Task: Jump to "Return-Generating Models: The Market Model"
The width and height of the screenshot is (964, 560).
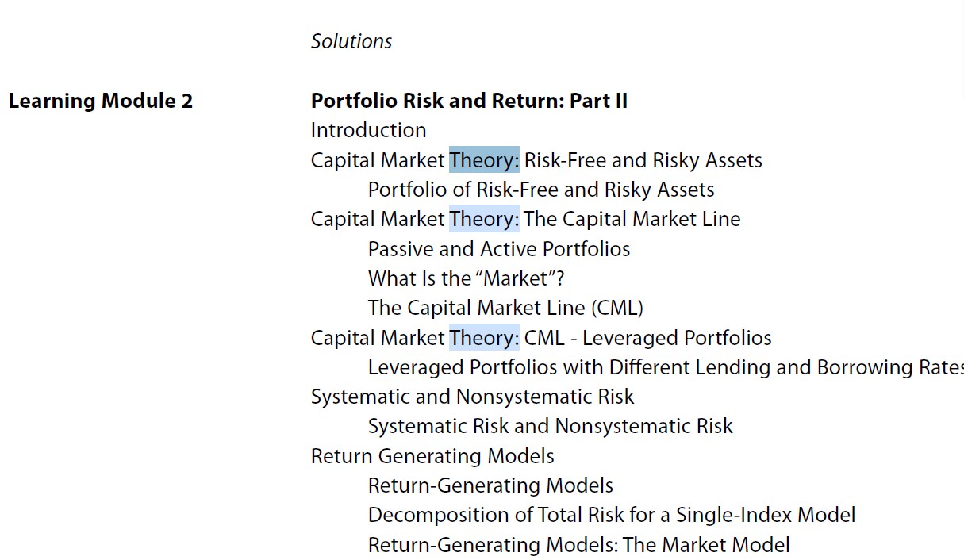Action: 578,545
